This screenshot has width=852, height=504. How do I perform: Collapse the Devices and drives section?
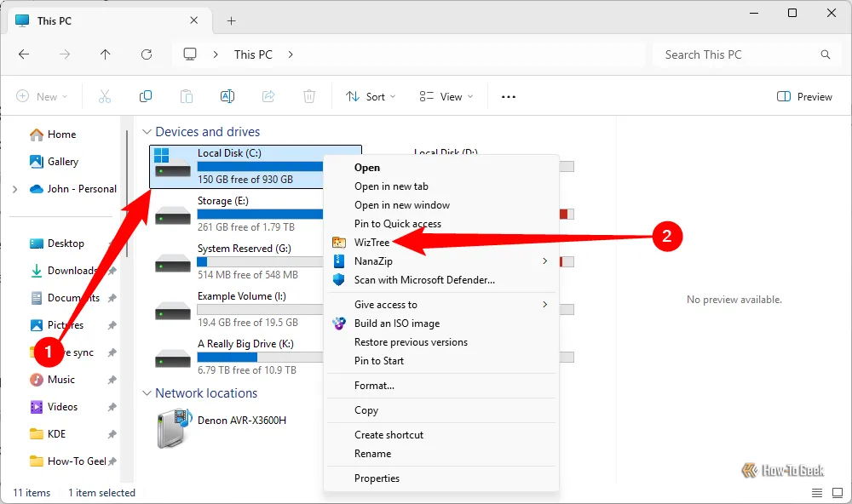pos(146,131)
